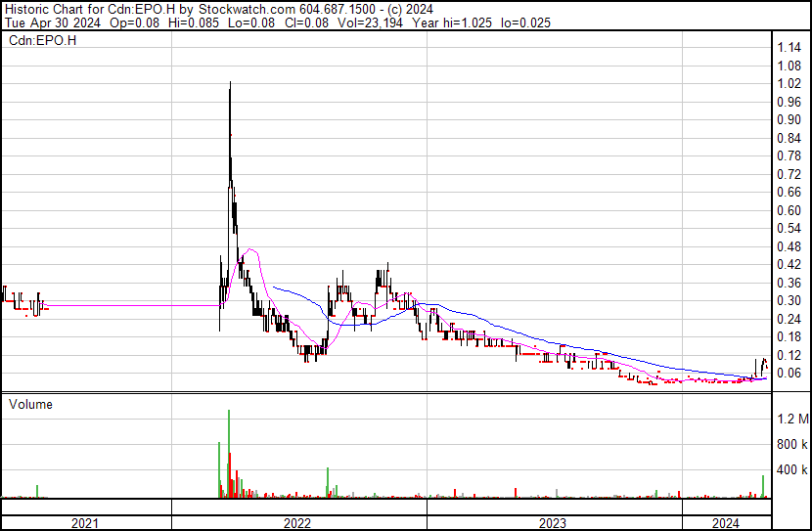Click the 'Cdn:EPO.H' symbol label in chart
The width and height of the screenshot is (812, 531).
coord(42,40)
